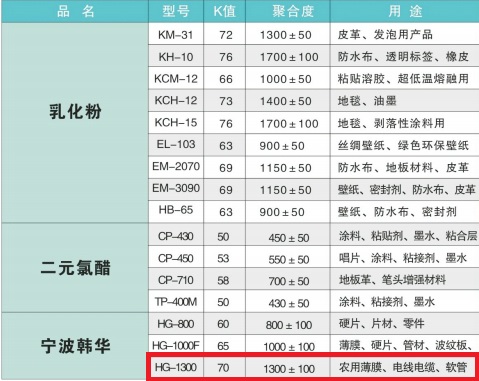Select model HB-65
Screen dimensions: 479x381
176,210
